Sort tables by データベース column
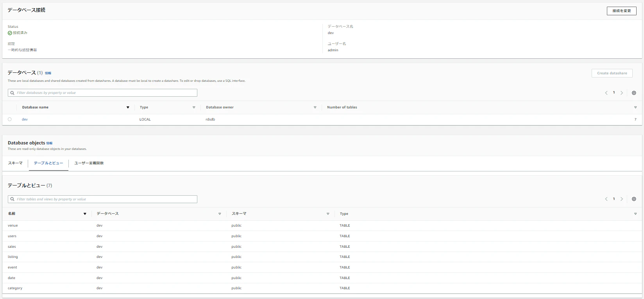644x299 pixels. click(220, 214)
